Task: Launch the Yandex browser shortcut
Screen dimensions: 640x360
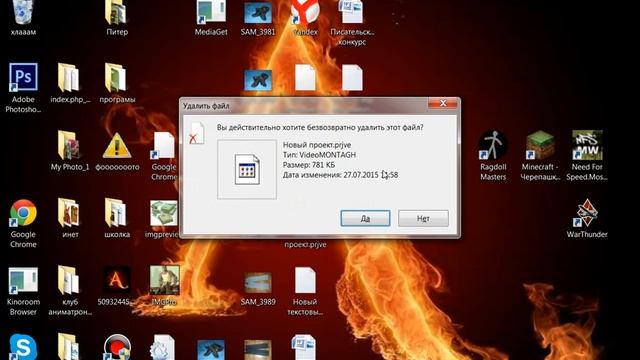Action: pyautogui.click(x=305, y=18)
